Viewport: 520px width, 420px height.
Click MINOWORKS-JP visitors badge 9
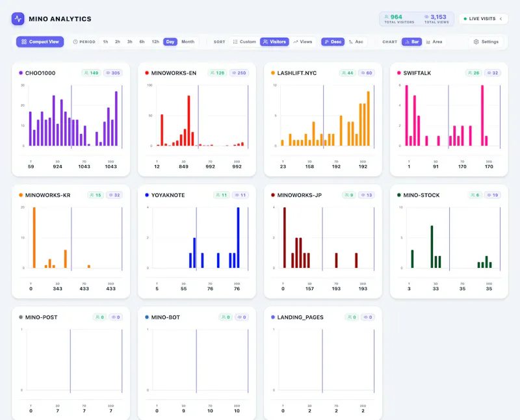(x=349, y=195)
